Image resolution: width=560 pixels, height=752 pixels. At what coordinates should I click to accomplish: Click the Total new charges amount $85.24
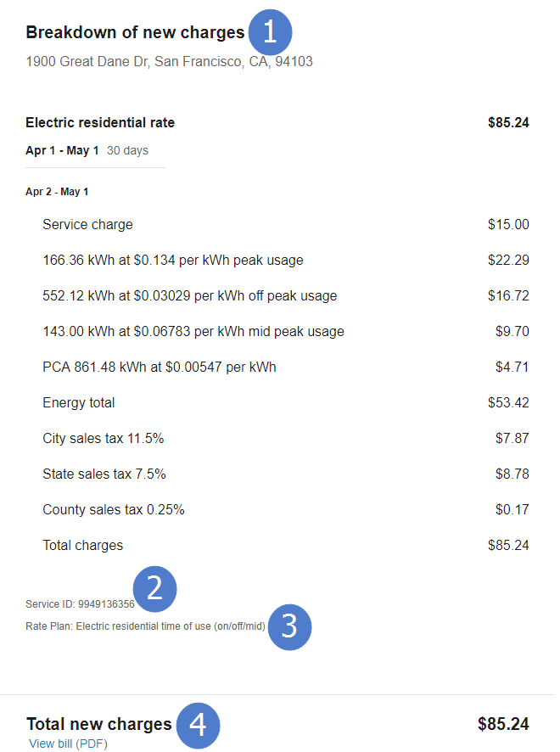[x=503, y=725]
